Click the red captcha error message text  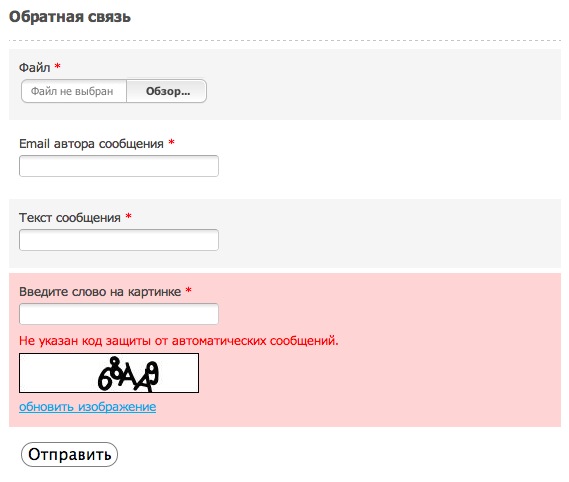tap(179, 341)
